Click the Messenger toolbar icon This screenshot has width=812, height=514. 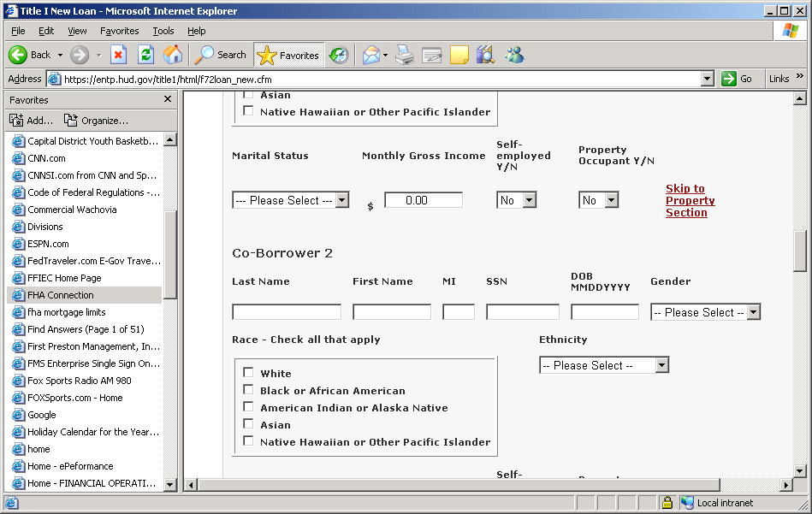click(514, 55)
